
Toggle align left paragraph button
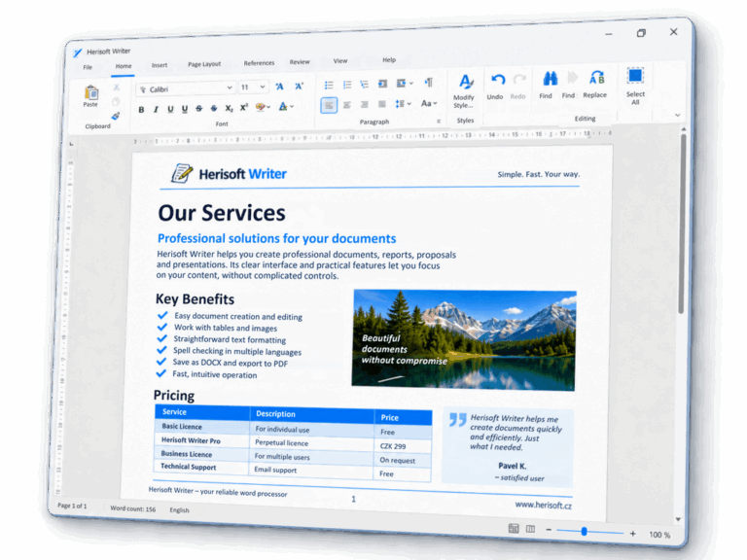[x=329, y=105]
